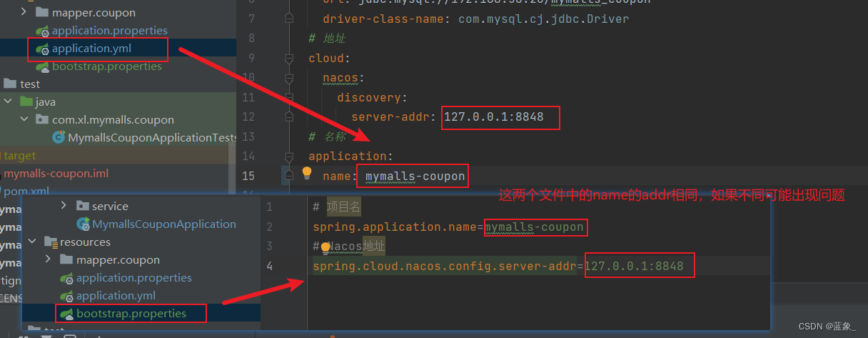
Task: Open application.properties name in the front panel tree
Action: point(134,278)
